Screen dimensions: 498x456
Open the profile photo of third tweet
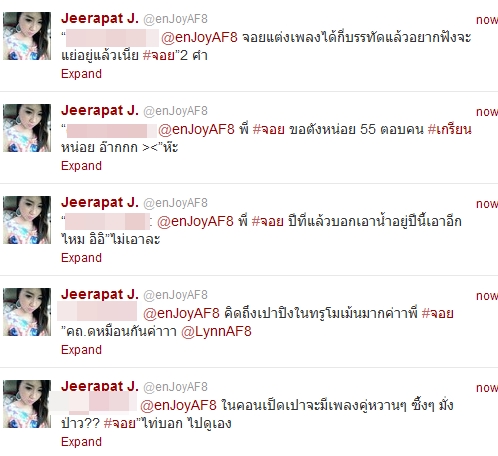(27, 220)
